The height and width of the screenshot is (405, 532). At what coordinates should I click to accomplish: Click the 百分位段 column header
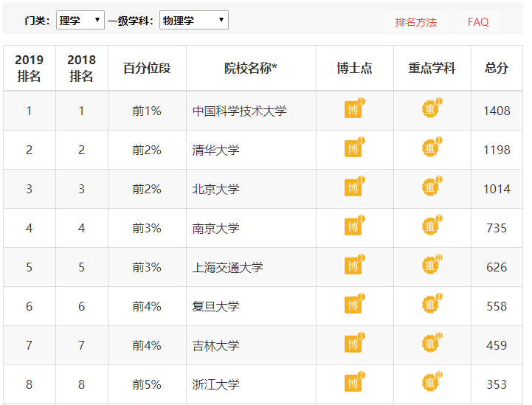point(147,68)
